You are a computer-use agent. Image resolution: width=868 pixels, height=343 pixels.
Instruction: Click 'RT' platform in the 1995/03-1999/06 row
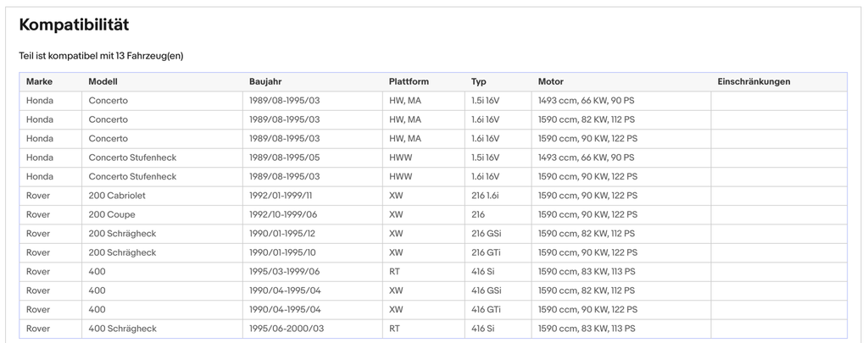pos(394,272)
